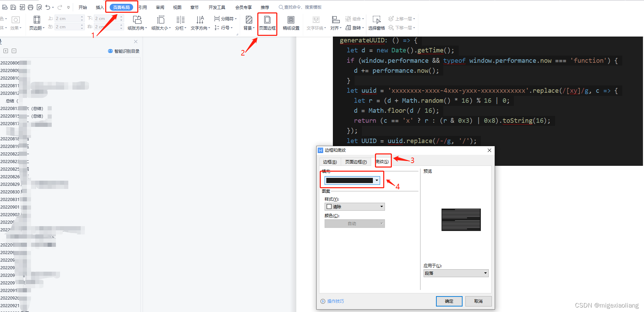Click the search command input box

[303, 7]
